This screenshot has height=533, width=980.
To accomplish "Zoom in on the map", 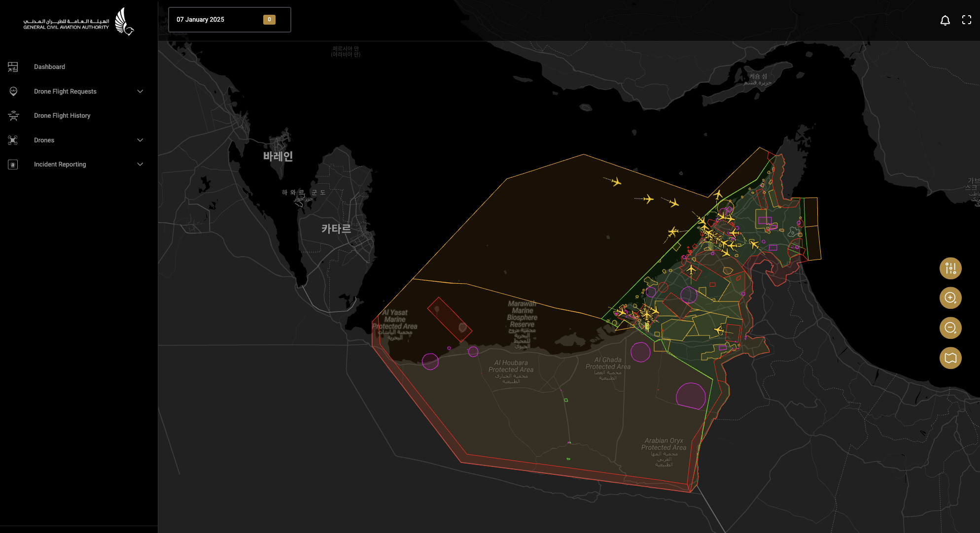I will [950, 298].
